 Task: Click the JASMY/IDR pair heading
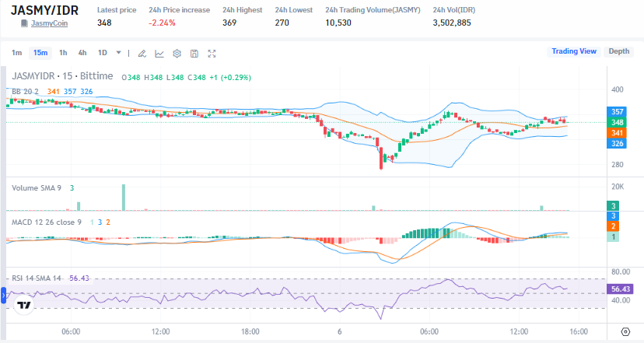44,10
